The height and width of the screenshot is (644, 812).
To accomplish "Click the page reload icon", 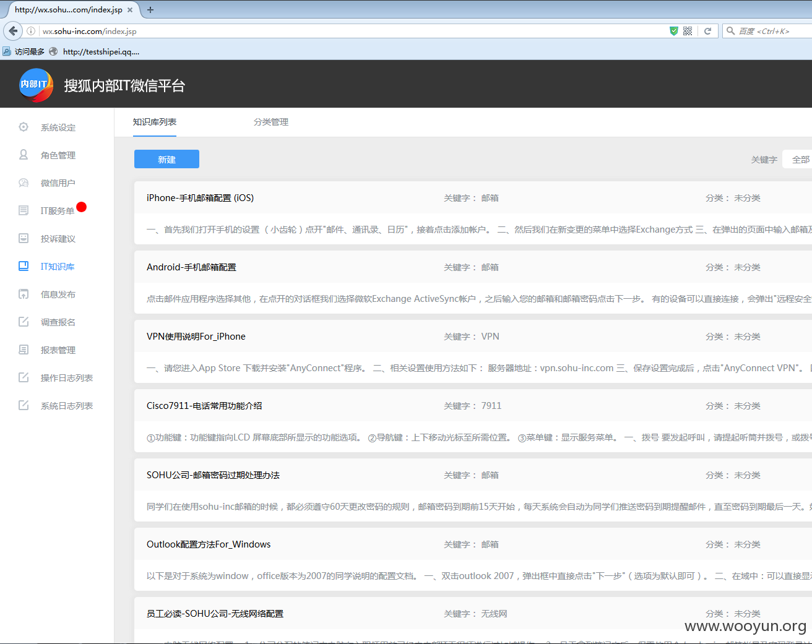I will click(x=707, y=31).
